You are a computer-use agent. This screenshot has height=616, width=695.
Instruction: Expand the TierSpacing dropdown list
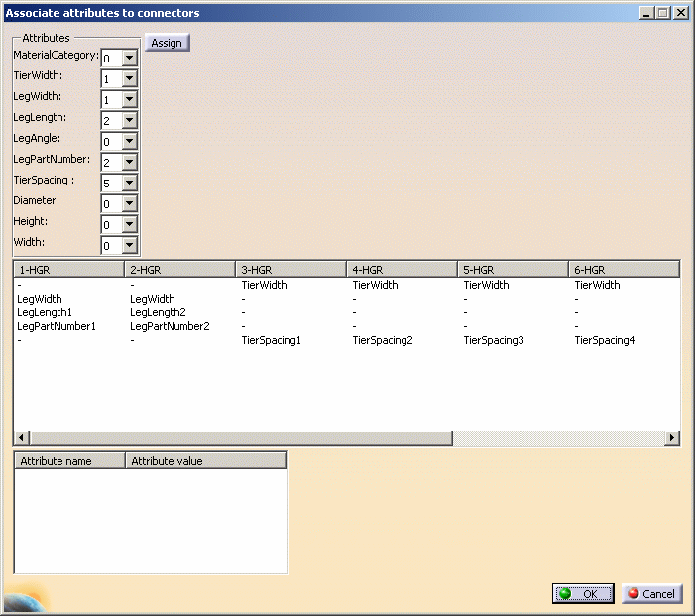click(x=129, y=184)
